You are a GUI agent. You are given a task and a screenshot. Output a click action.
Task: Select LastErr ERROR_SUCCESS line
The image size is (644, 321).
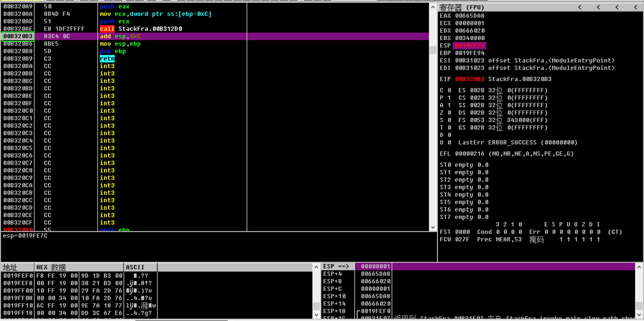[518, 143]
